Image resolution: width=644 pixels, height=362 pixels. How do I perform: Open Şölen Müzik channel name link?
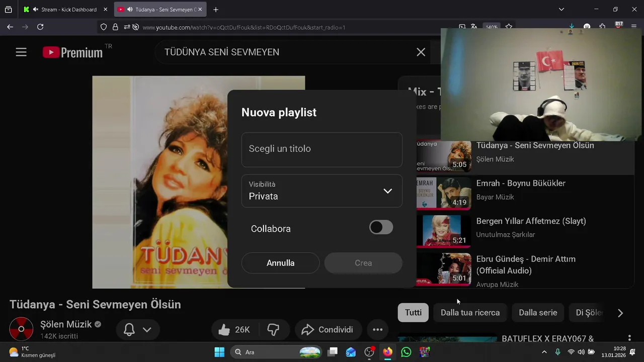tap(66, 324)
